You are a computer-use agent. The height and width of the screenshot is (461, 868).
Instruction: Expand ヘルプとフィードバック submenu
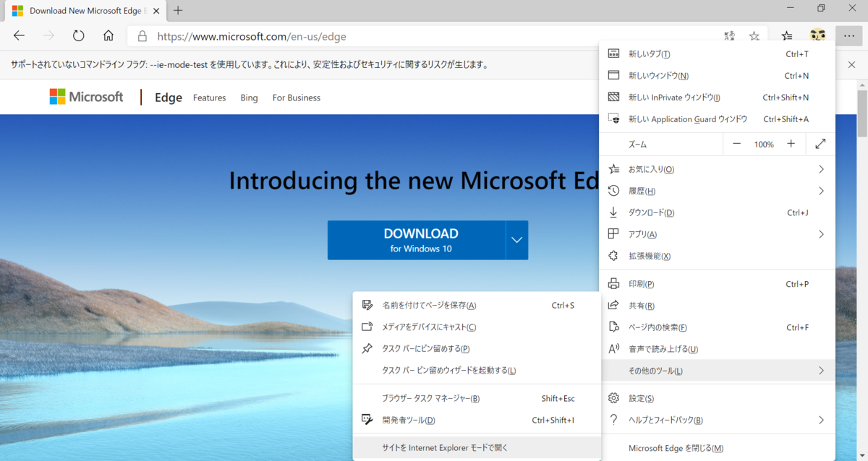pos(718,420)
